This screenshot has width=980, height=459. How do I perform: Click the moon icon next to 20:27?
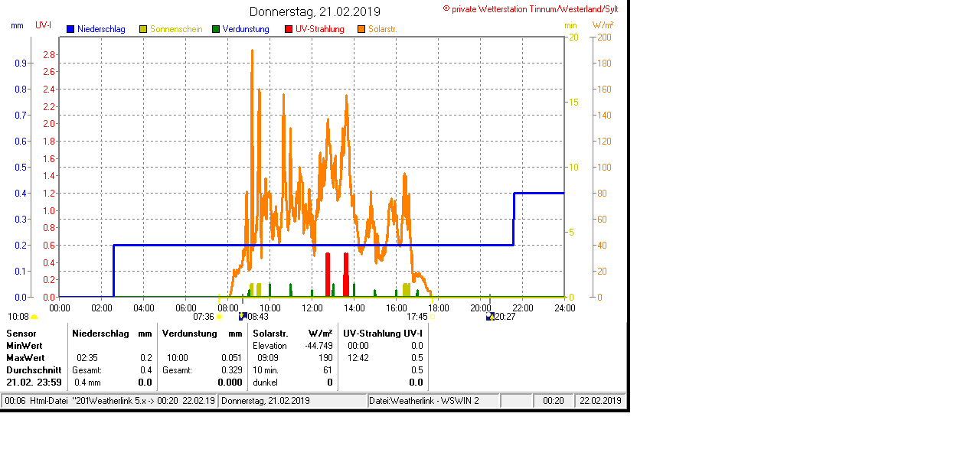click(490, 316)
